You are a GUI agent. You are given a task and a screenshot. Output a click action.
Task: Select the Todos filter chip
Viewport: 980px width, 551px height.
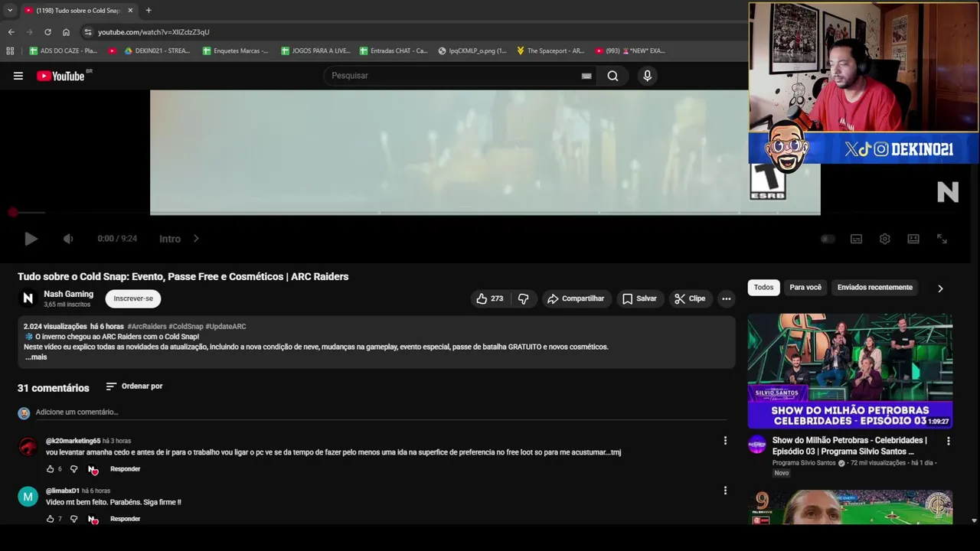763,288
